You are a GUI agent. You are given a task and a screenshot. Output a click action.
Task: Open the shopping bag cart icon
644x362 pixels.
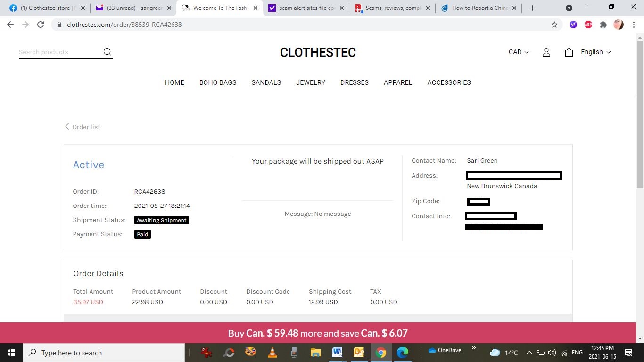pyautogui.click(x=569, y=52)
